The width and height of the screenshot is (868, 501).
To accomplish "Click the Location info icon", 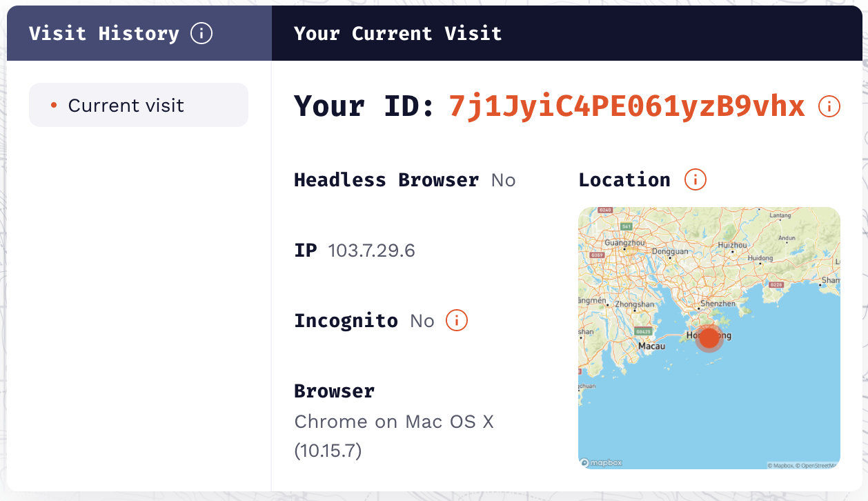I will [x=695, y=179].
